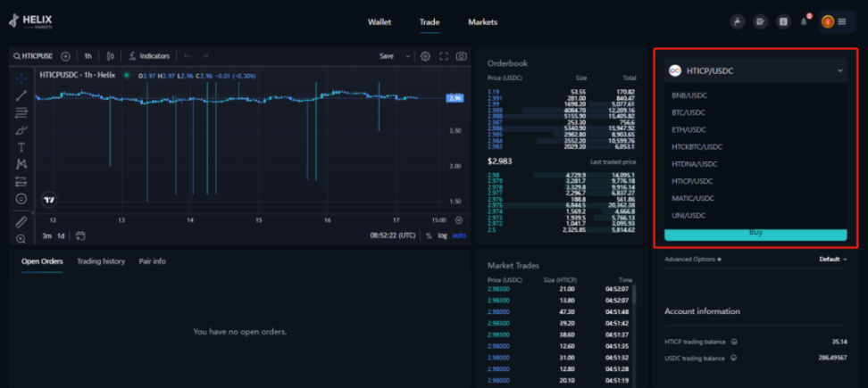The image size is (868, 388).
Task: Click the TradingView logo on chart
Action: pos(50,200)
